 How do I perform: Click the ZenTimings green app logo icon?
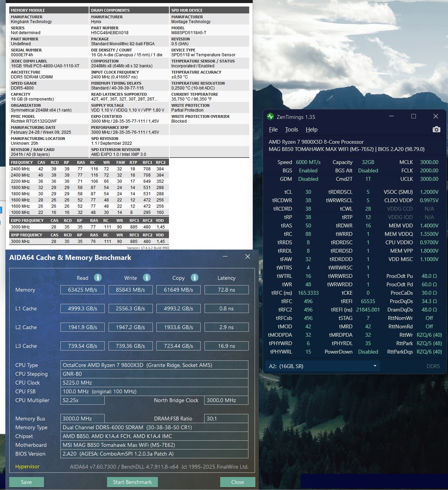click(271, 117)
